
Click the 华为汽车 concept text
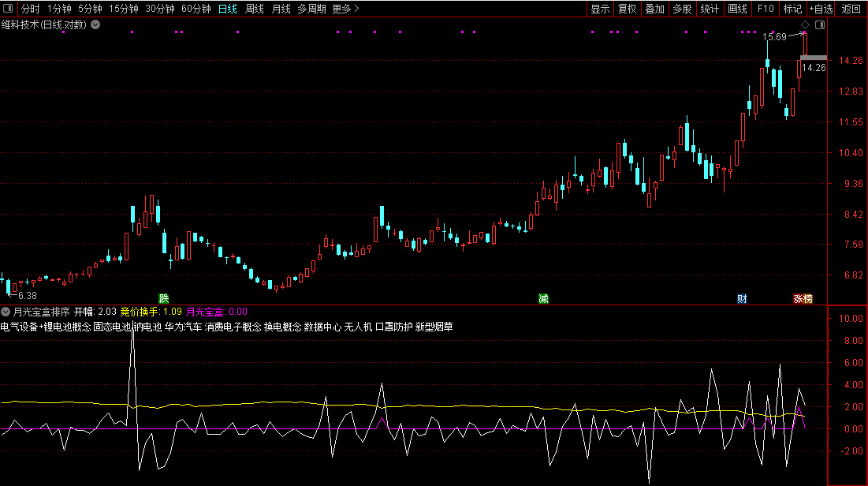click(x=183, y=327)
